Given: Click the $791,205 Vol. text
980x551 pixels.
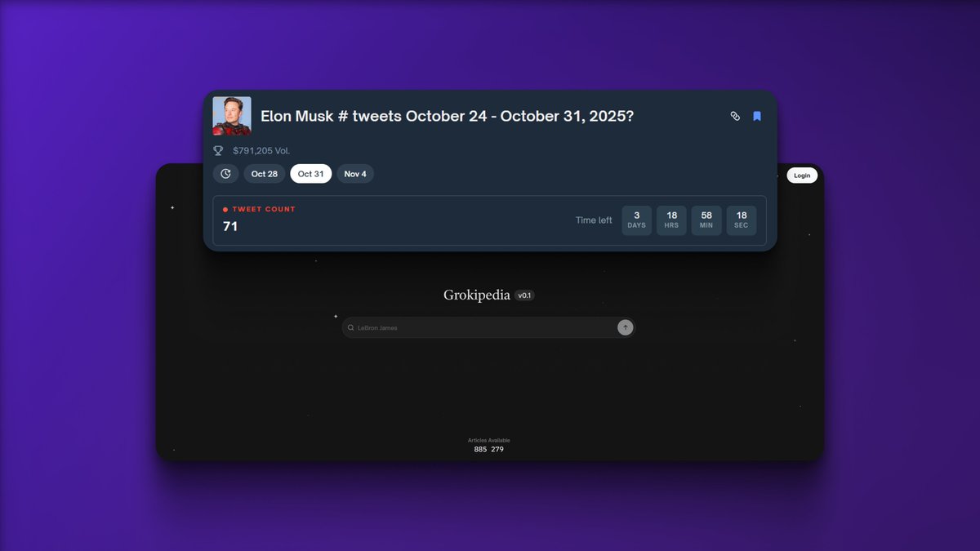Looking at the screenshot, I should tap(261, 151).
